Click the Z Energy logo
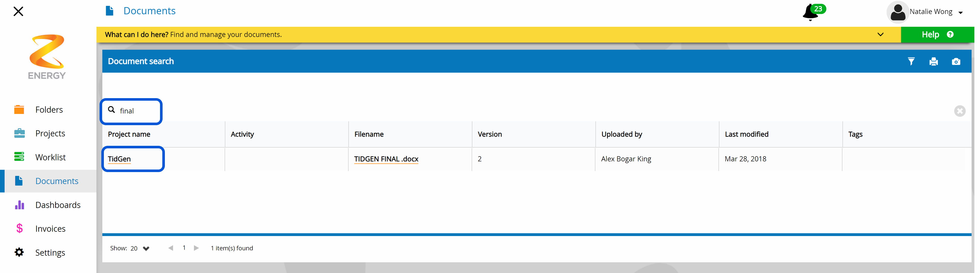The image size is (980, 273). (47, 57)
